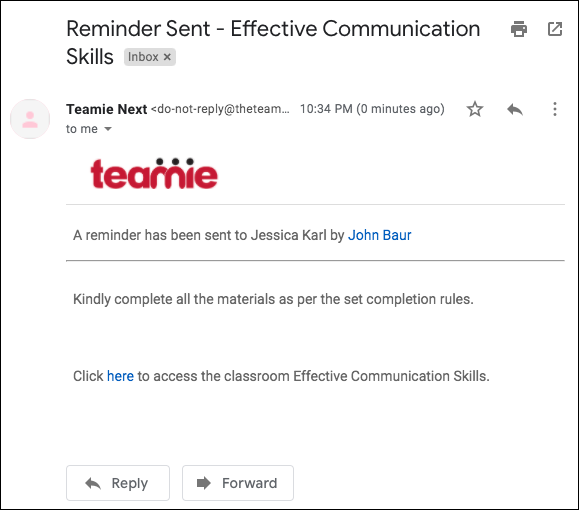Open the sender's pink avatar picture
Screen dimensions: 579x510
(x=30, y=119)
